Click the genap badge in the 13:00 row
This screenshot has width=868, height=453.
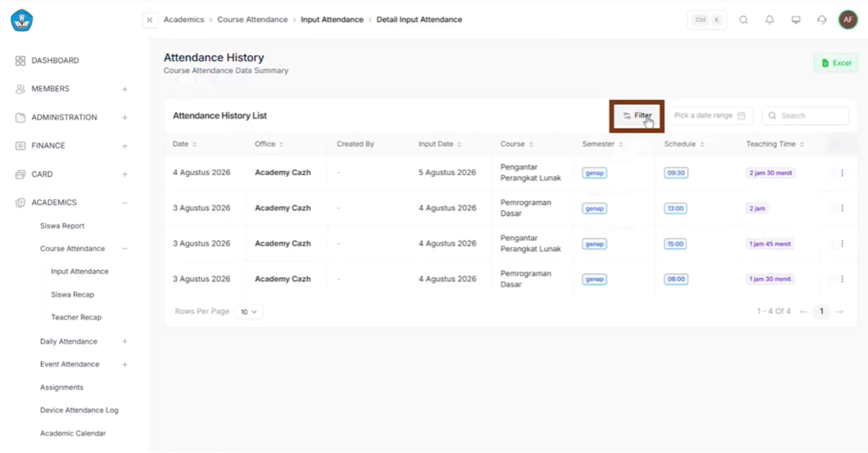click(594, 209)
